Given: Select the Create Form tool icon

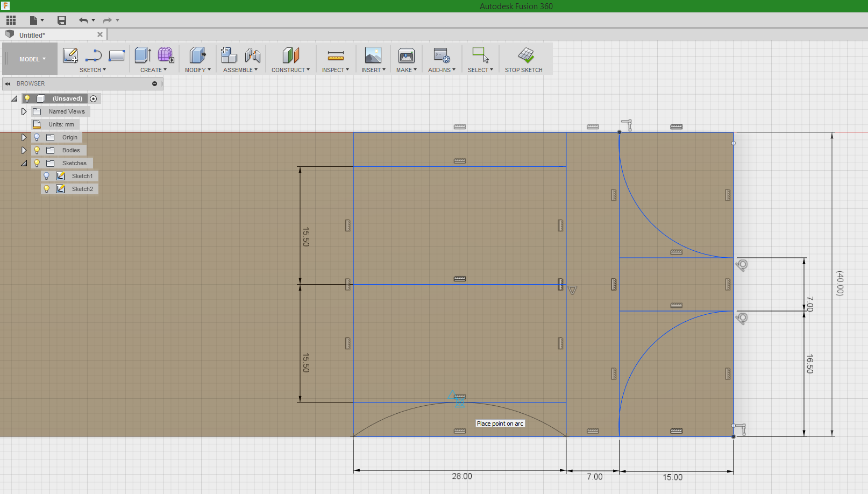Looking at the screenshot, I should (166, 55).
